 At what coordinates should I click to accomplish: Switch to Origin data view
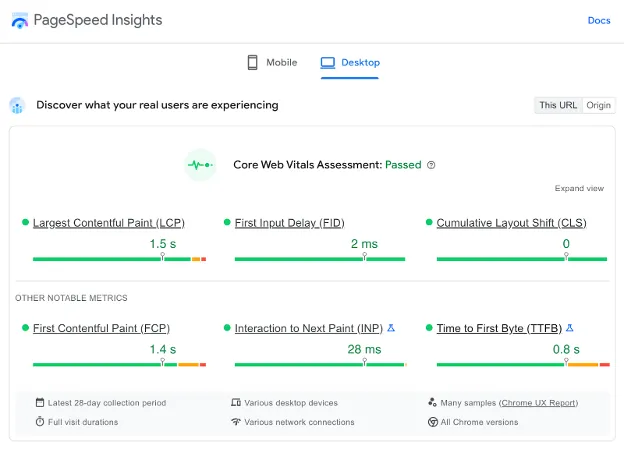click(x=599, y=105)
